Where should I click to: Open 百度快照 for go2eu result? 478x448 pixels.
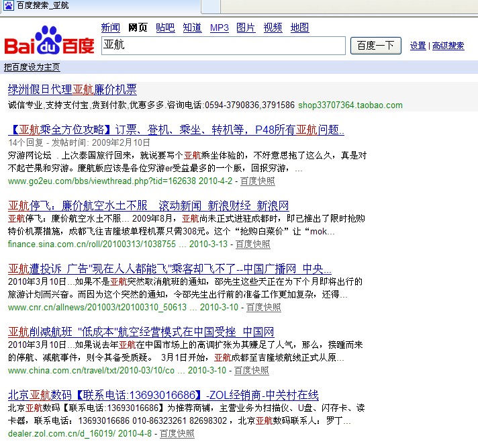pos(258,181)
